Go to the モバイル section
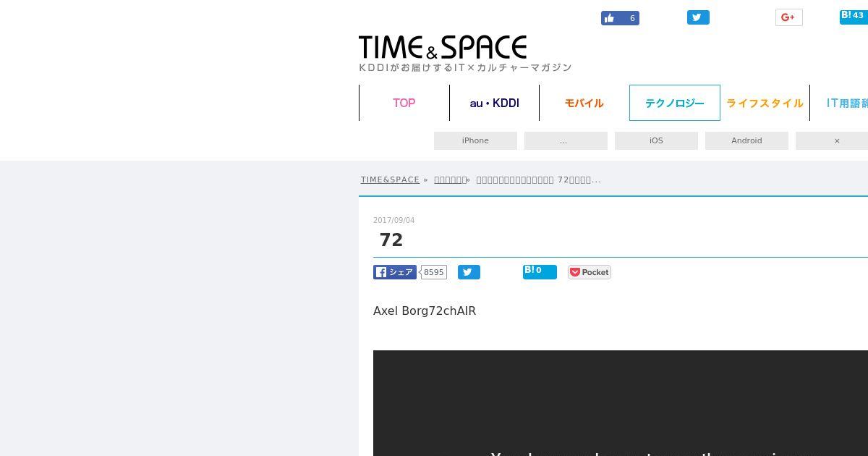Viewport: 868px width, 456px height. pyautogui.click(x=584, y=103)
